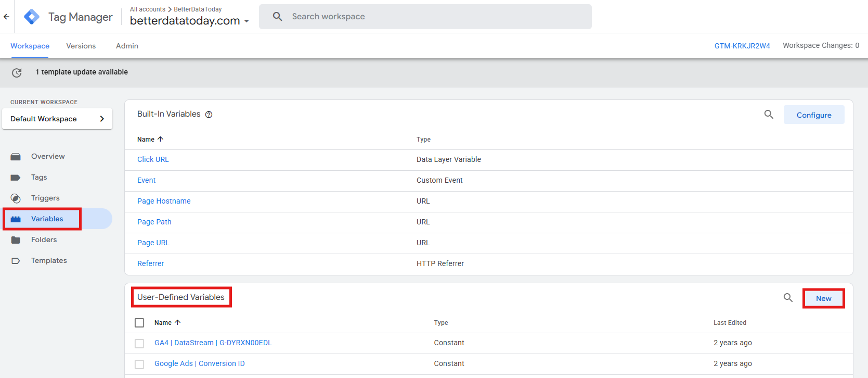Open the Referrer variable
This screenshot has height=378, width=868.
pyautogui.click(x=151, y=263)
